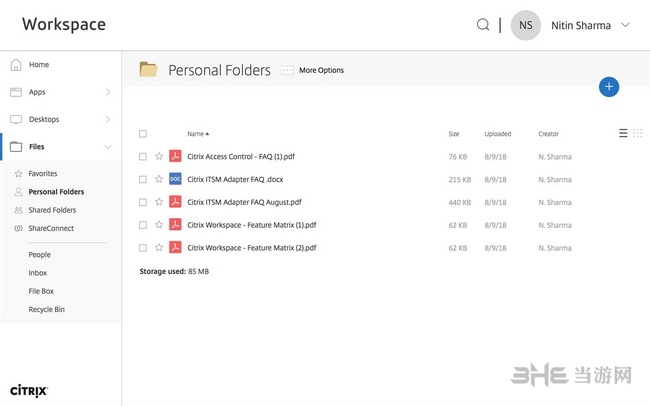The image size is (650, 406).
Task: Click the ShareConnect icon in sidebar
Action: tap(18, 228)
